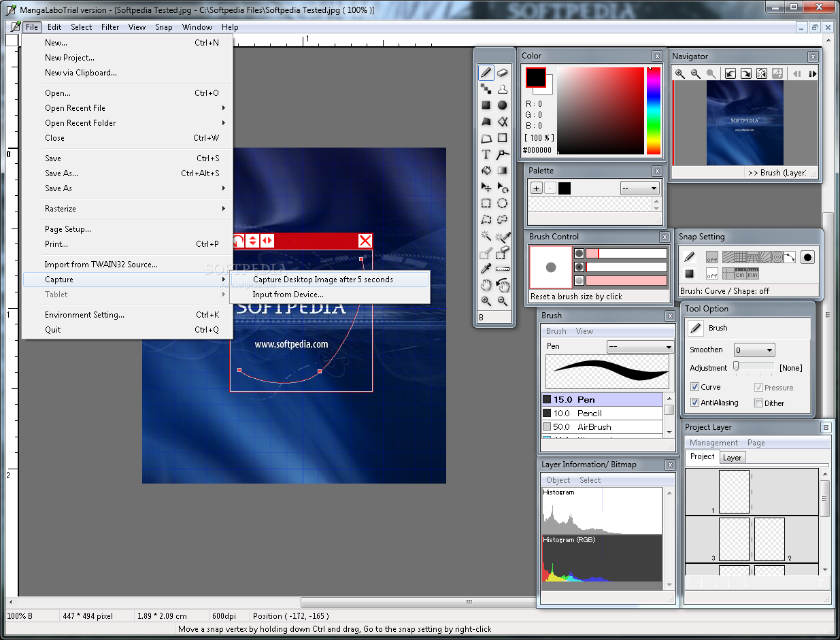Viewport: 840px width, 640px height.
Task: Select the Rotate canvas hand tool
Action: [x=502, y=285]
